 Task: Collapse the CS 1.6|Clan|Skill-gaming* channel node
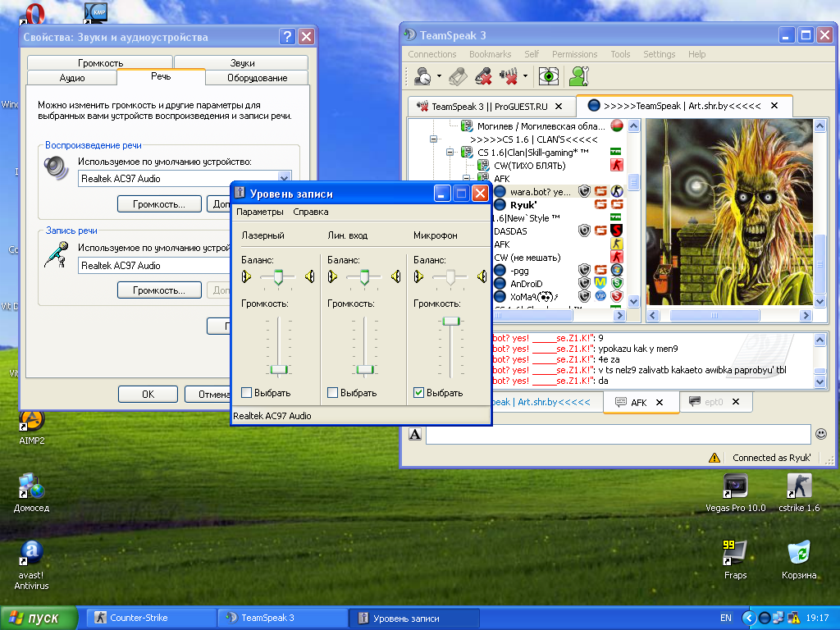[450, 152]
